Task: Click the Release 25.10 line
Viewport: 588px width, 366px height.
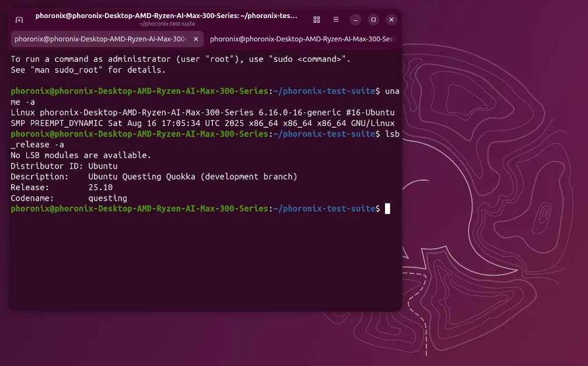Action: coord(61,187)
